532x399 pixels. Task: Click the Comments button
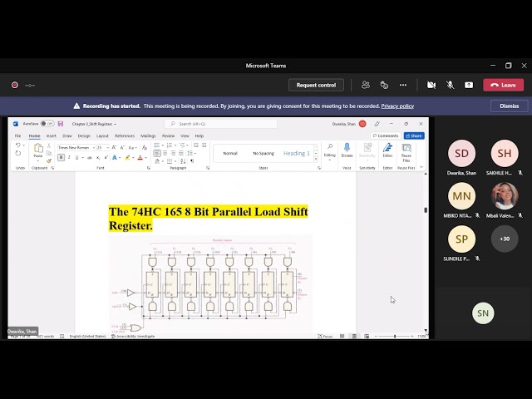click(x=386, y=135)
